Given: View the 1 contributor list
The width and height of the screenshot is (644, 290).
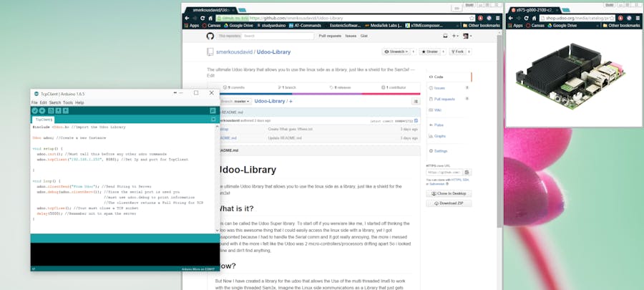Looking at the screenshot, I should click(394, 87).
